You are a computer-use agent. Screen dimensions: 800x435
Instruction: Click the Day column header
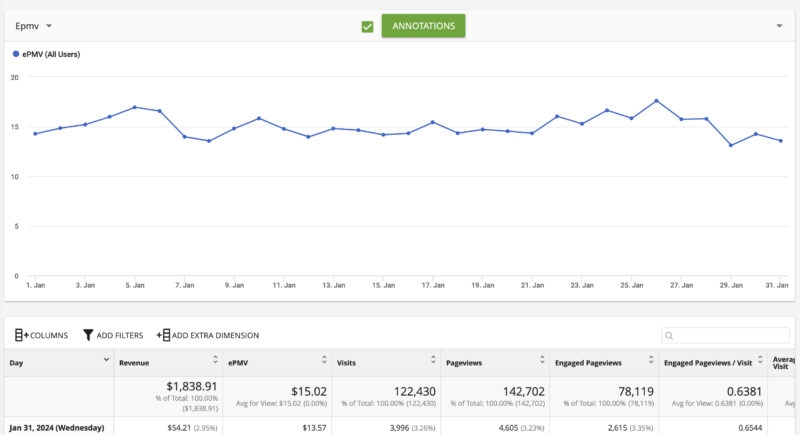tap(17, 362)
